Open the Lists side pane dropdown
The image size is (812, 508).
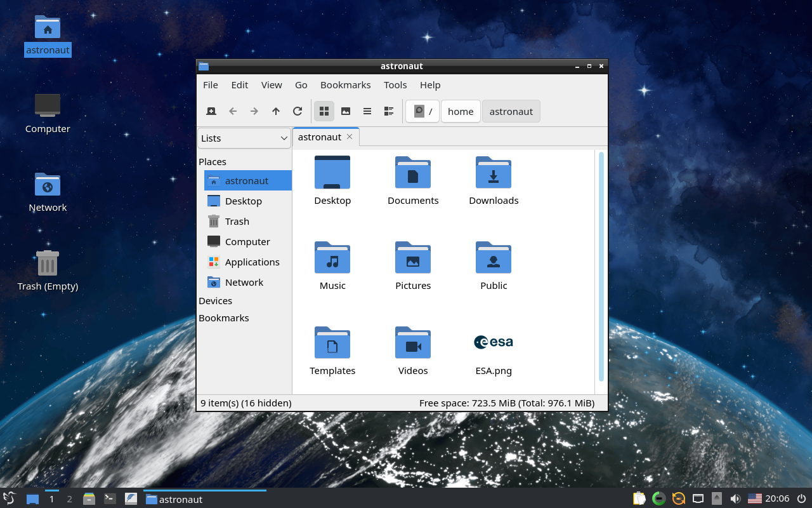[244, 138]
